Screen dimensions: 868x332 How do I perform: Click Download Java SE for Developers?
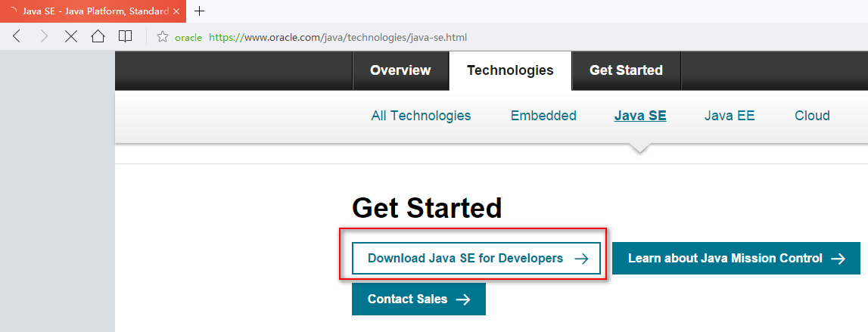click(x=476, y=259)
